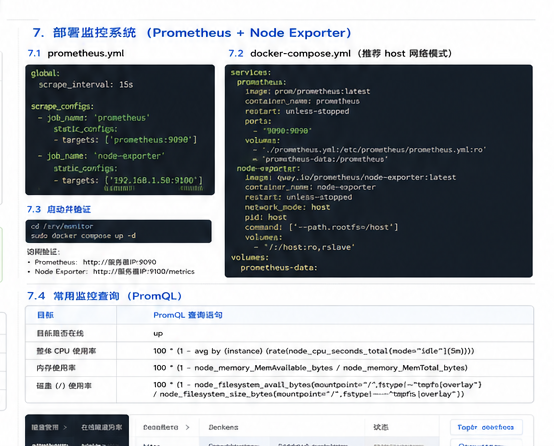Viewport: 554px width, 446px height.
Task: Click the blue outlined 'Topêr' button at bottom right
Action: tap(486, 427)
